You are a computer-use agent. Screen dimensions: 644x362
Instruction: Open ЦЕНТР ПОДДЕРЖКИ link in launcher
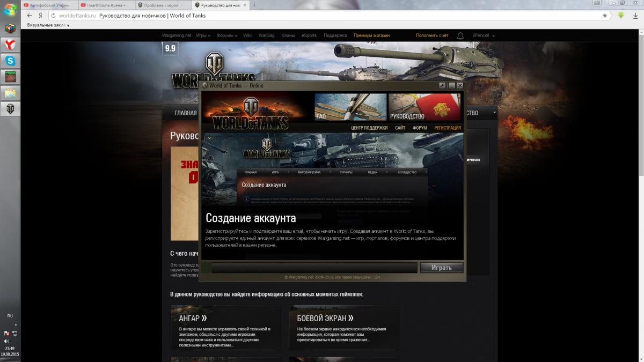[369, 128]
